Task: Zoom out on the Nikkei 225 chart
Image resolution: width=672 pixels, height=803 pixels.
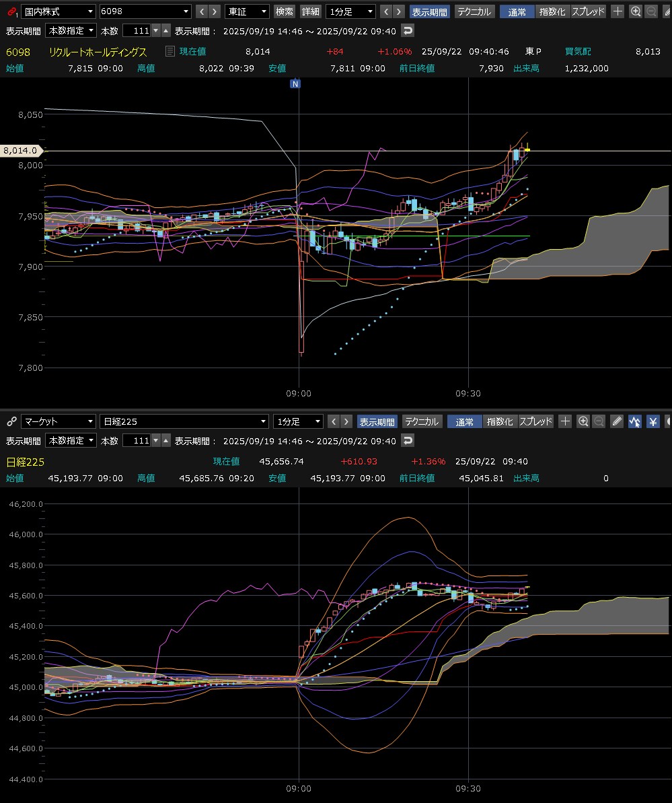Action: [599, 421]
